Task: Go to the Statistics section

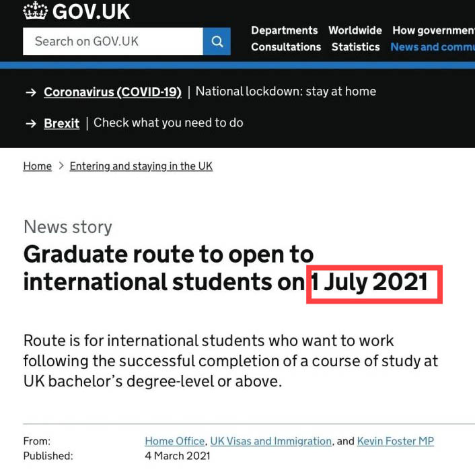Action: coord(356,47)
